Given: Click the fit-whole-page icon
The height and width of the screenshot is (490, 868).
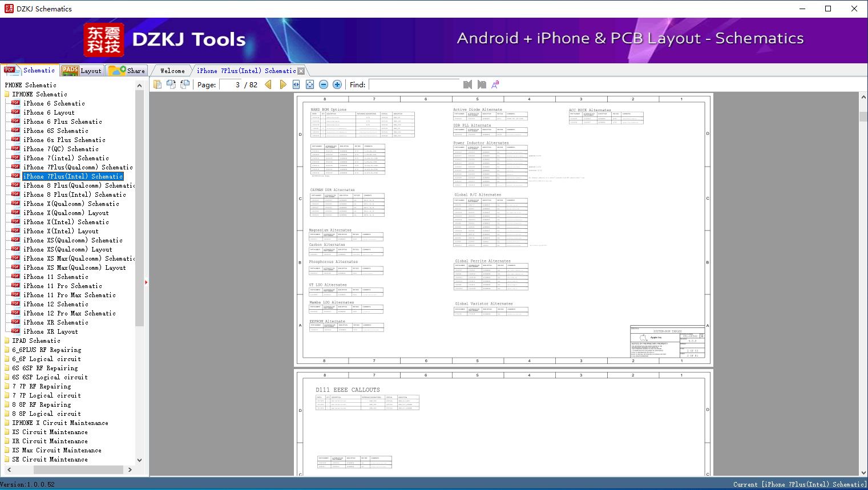Looking at the screenshot, I should [310, 84].
